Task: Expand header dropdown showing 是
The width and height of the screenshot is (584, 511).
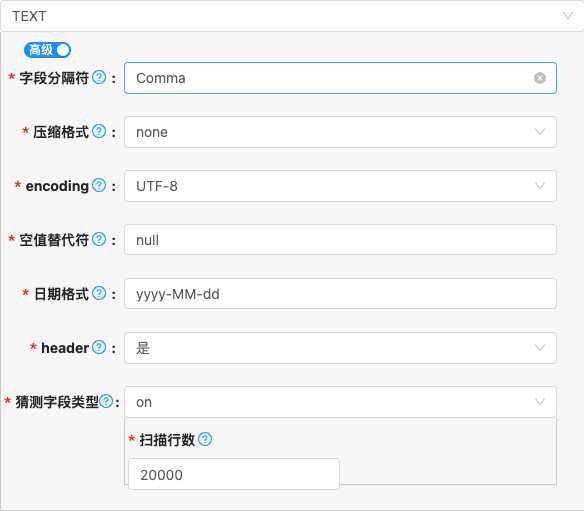Action: click(x=340, y=348)
